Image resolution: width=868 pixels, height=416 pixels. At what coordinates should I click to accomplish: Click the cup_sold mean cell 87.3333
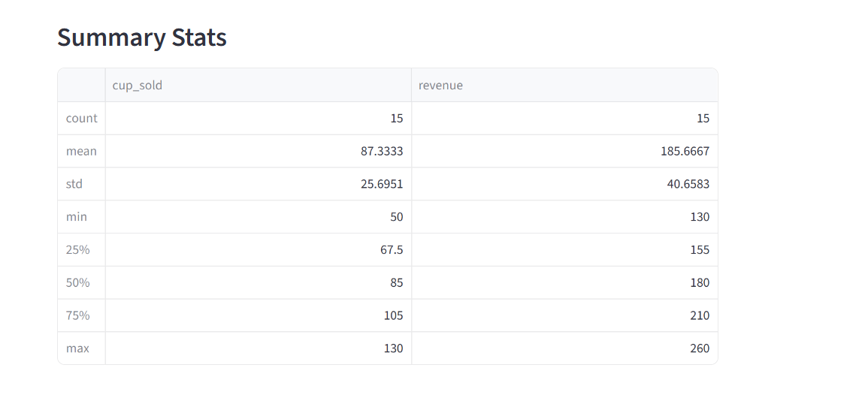[258, 151]
